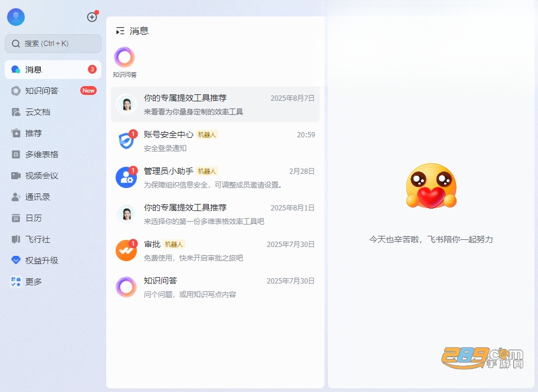Collapse the 消息 list panel icon
This screenshot has width=538, height=392.
[120, 31]
